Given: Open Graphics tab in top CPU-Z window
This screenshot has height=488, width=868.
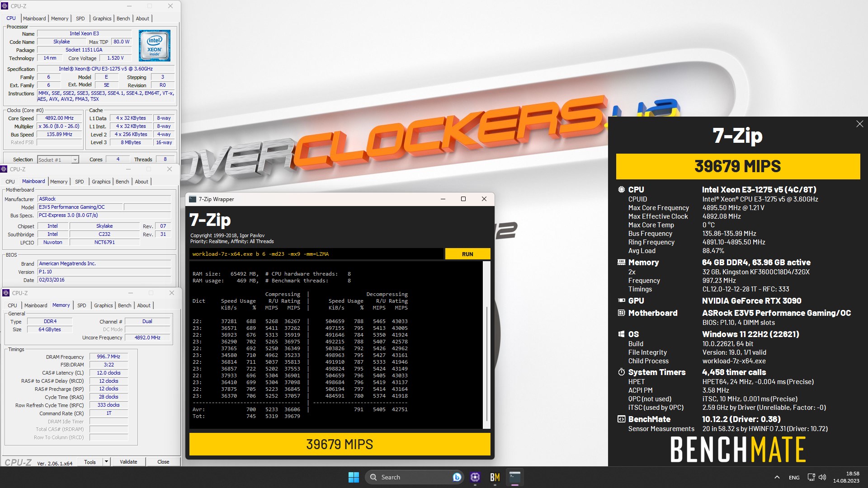Looking at the screenshot, I should (x=102, y=19).
